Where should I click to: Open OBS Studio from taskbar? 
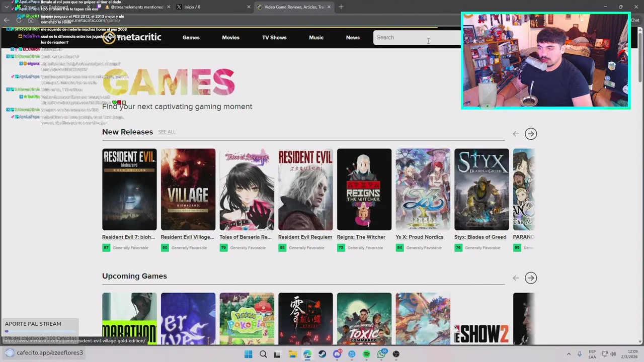tap(396, 354)
